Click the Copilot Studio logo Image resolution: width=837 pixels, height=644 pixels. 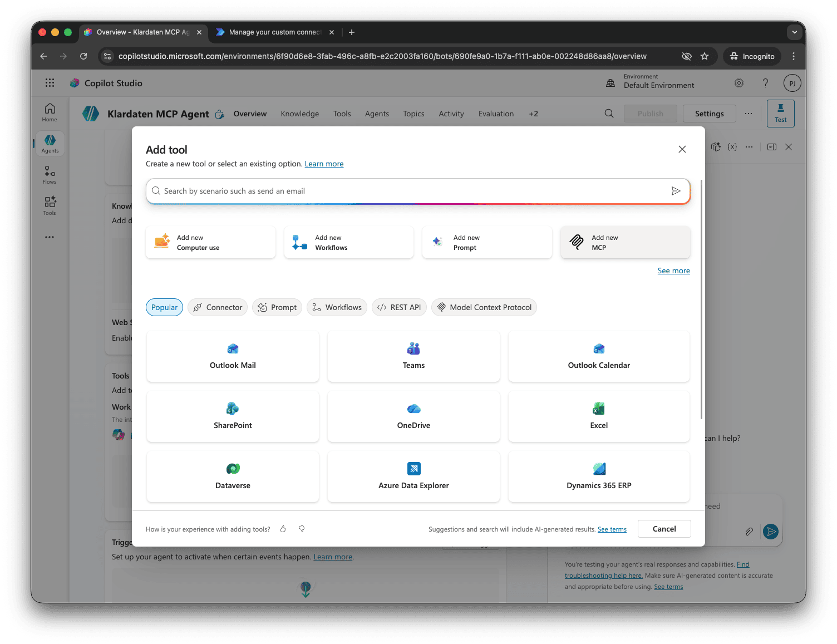75,83
